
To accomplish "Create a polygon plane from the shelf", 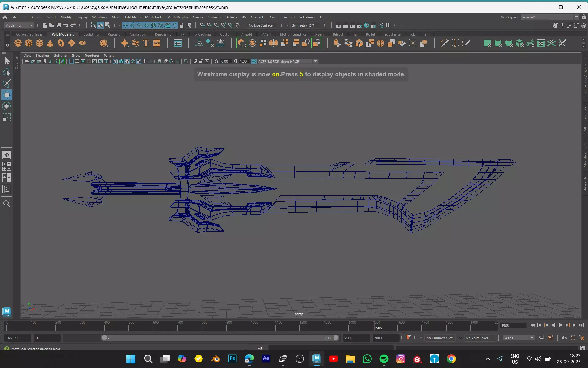I will pos(72,43).
